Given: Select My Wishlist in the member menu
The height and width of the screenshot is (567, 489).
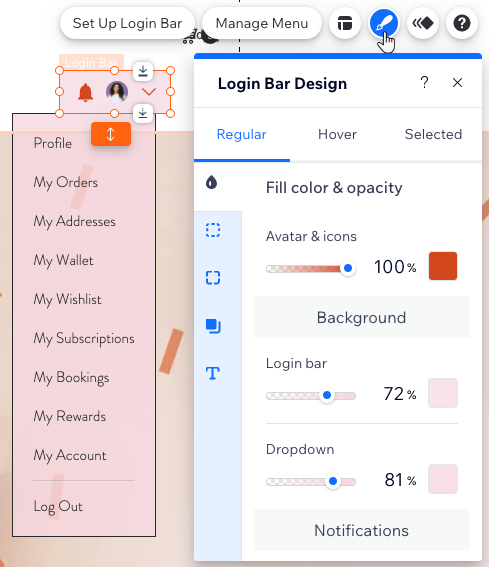Looking at the screenshot, I should (x=67, y=300).
